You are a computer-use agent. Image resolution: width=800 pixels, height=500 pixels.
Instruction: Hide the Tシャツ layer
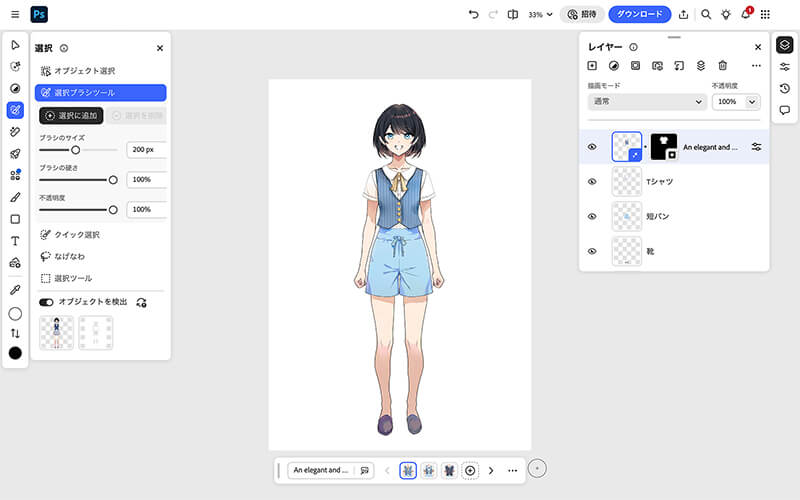592,182
